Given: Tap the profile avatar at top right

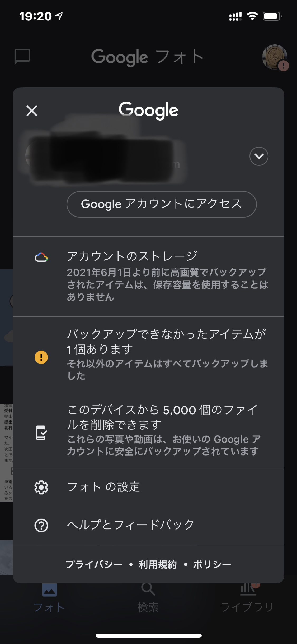Looking at the screenshot, I should [275, 57].
